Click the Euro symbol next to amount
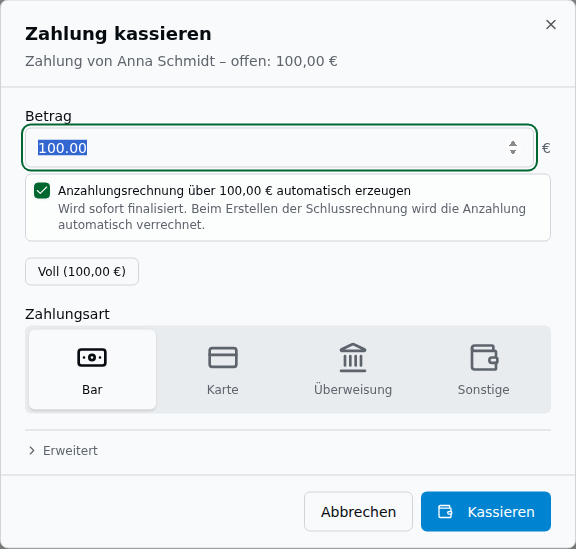The image size is (576, 549). (546, 148)
